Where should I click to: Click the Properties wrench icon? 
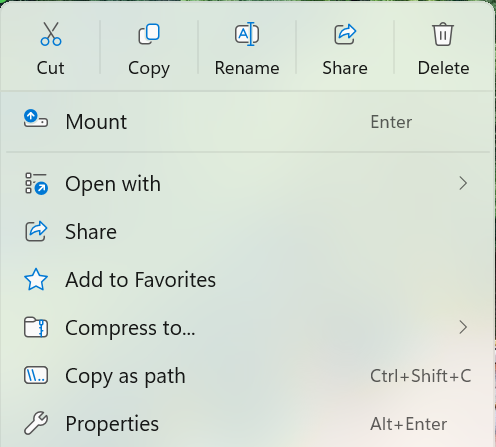point(36,423)
